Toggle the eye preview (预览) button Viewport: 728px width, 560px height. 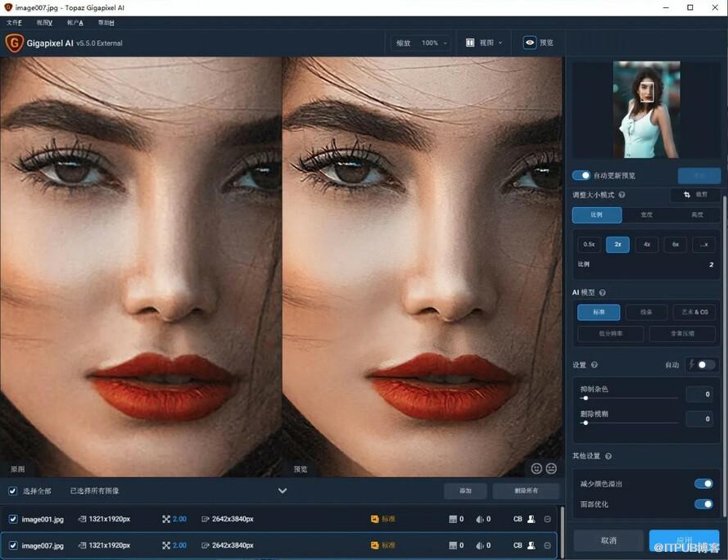pyautogui.click(x=530, y=43)
